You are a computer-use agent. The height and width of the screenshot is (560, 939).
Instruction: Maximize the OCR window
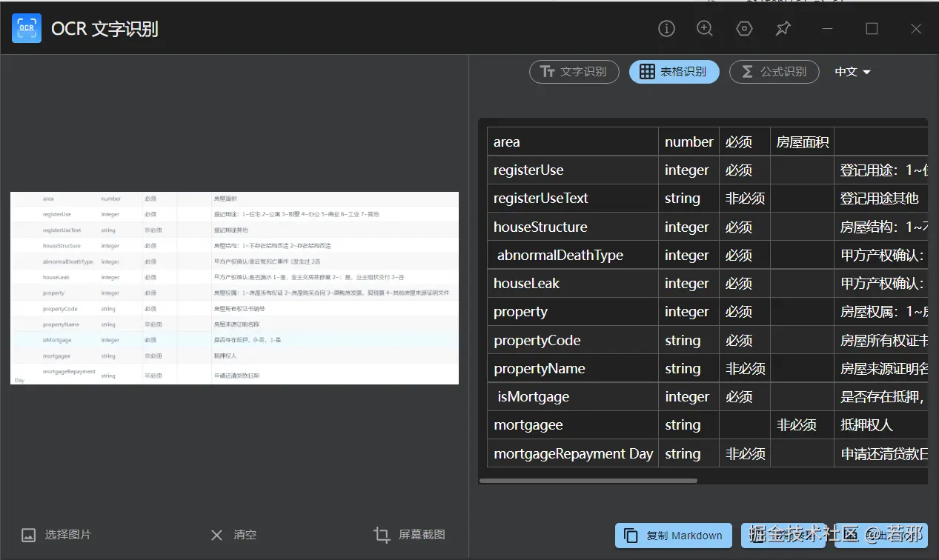pos(872,29)
